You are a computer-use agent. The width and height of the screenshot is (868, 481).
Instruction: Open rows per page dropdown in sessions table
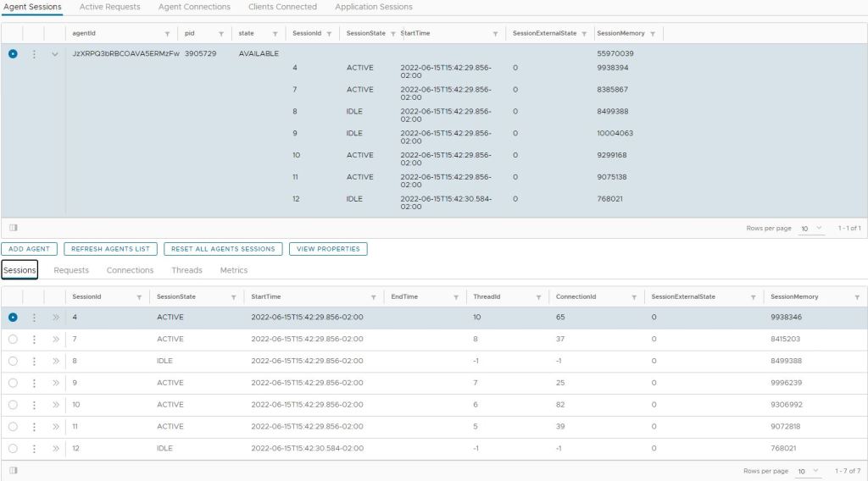click(x=808, y=472)
